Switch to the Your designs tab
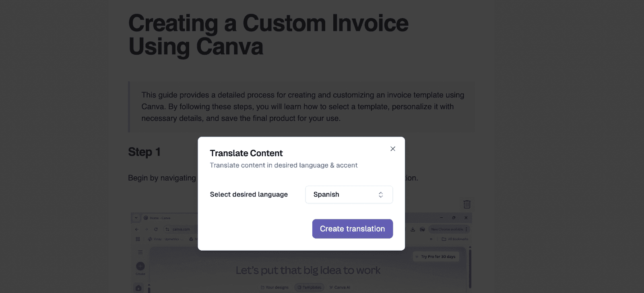This screenshot has width=644, height=293. tap(275, 287)
